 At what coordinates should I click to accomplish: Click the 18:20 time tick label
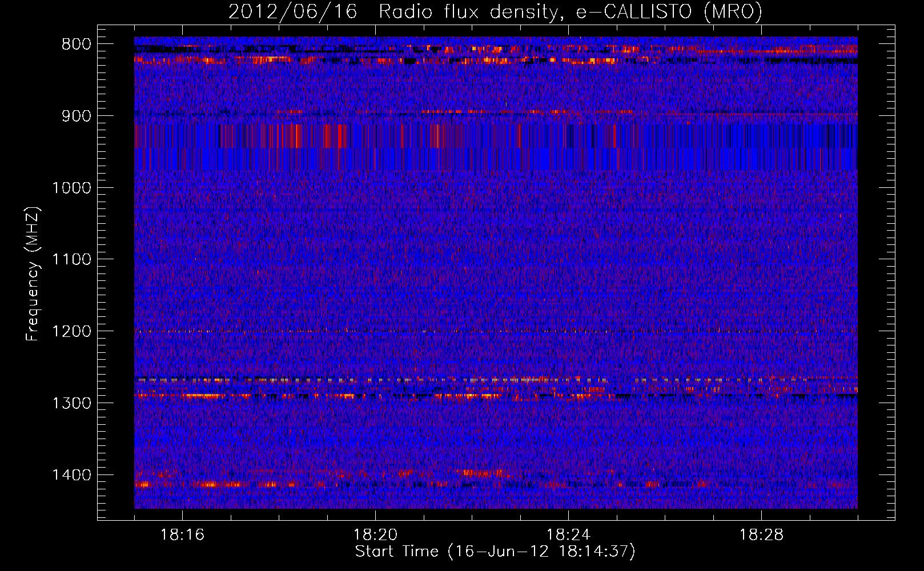[x=376, y=535]
